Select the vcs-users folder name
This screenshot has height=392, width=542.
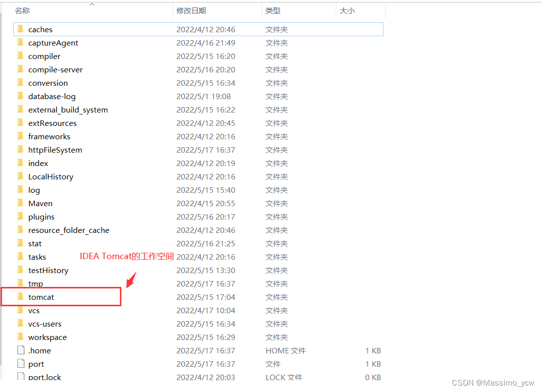pyautogui.click(x=45, y=324)
